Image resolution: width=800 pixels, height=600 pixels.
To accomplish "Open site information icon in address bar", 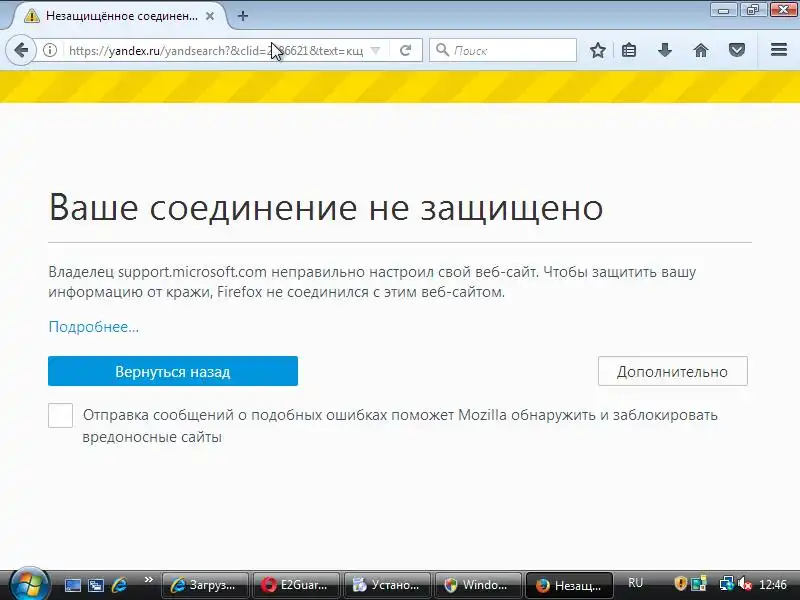I will pos(50,50).
